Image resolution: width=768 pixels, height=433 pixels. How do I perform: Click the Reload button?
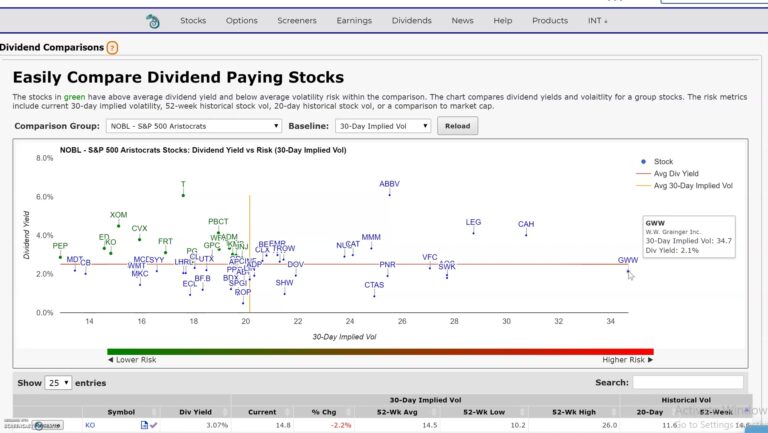tap(457, 126)
